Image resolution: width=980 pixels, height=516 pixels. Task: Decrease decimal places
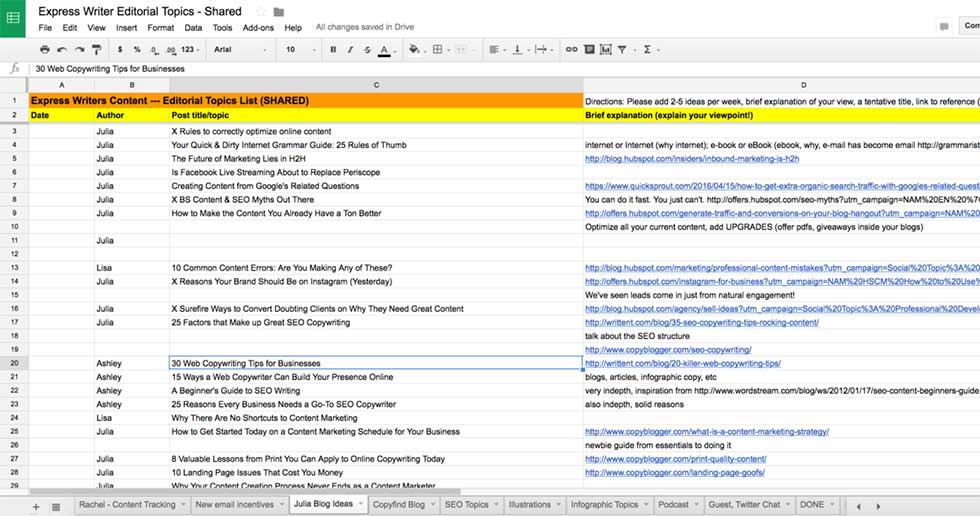[x=154, y=49]
